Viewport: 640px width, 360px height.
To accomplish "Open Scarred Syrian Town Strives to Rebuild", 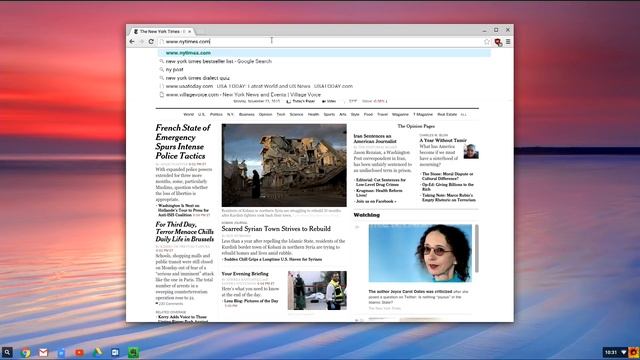I will 276,229.
